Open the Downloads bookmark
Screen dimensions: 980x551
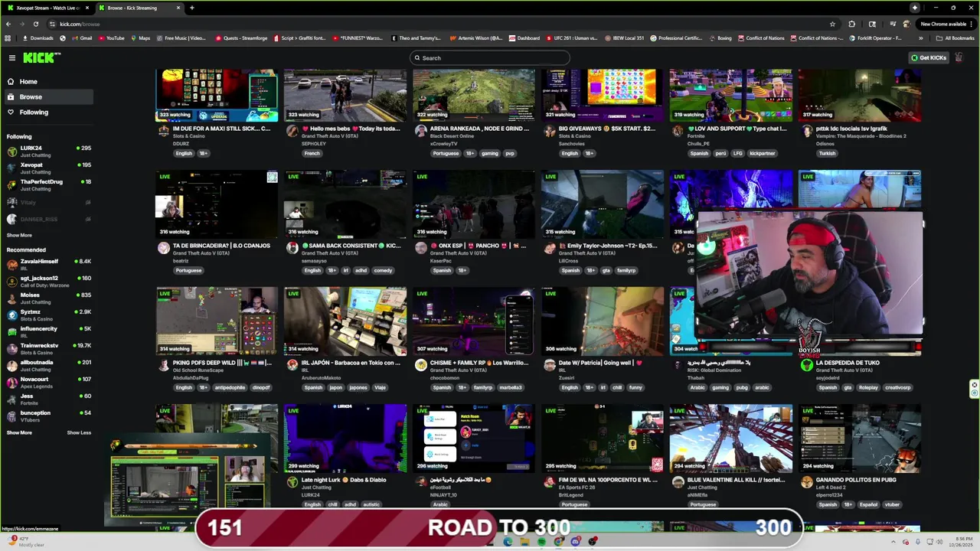[38, 38]
